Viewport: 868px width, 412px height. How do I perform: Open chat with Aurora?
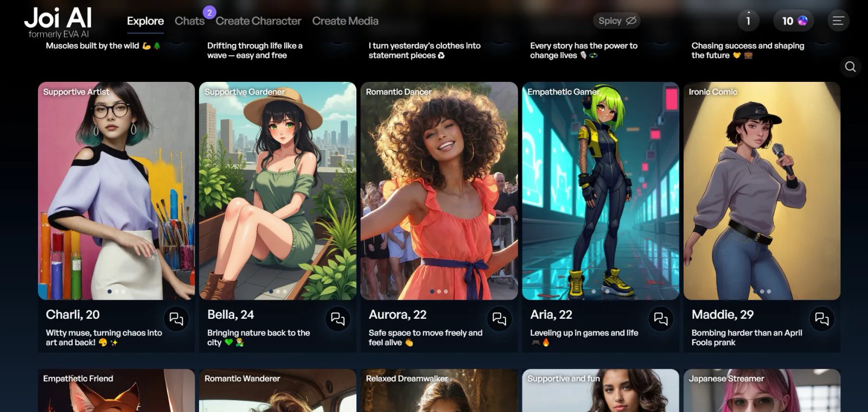499,319
